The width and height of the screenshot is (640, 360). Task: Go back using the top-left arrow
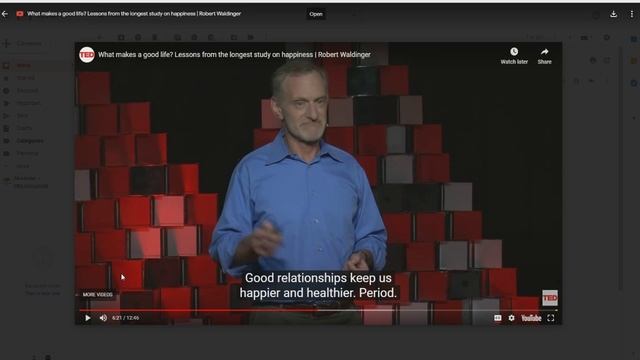pos(5,14)
